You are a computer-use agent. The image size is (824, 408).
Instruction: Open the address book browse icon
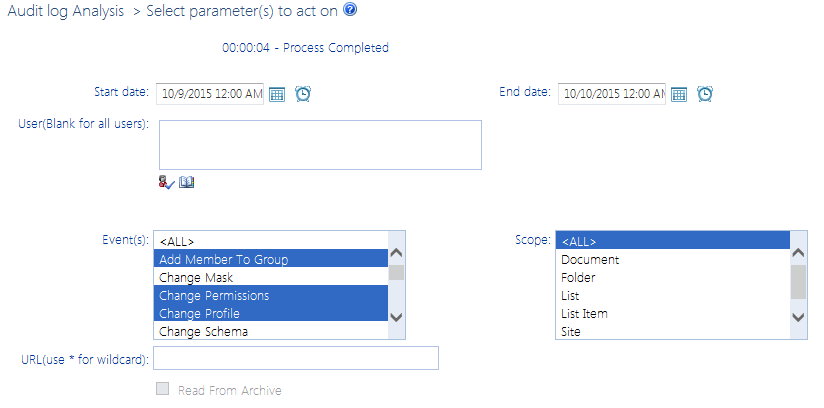(x=187, y=182)
